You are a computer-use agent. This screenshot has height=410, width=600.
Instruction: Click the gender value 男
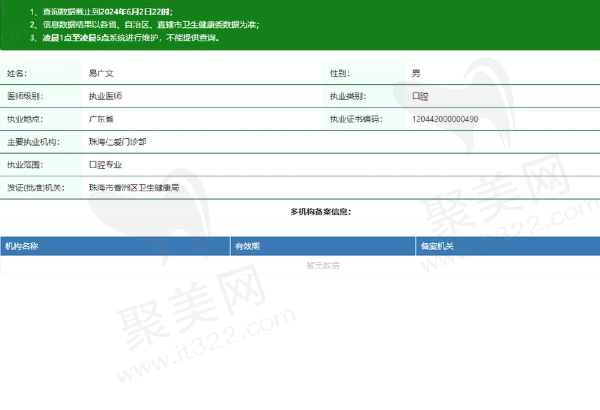(x=416, y=74)
